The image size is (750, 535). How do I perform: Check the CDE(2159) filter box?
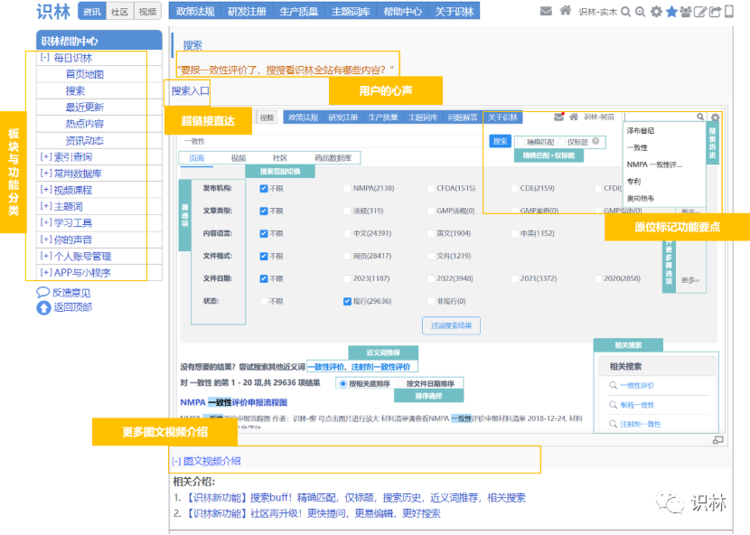(514, 188)
